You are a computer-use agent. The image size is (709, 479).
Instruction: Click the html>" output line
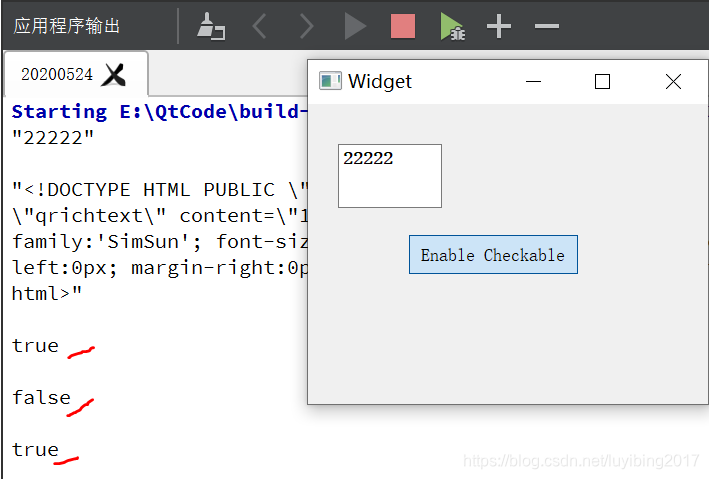click(x=47, y=294)
